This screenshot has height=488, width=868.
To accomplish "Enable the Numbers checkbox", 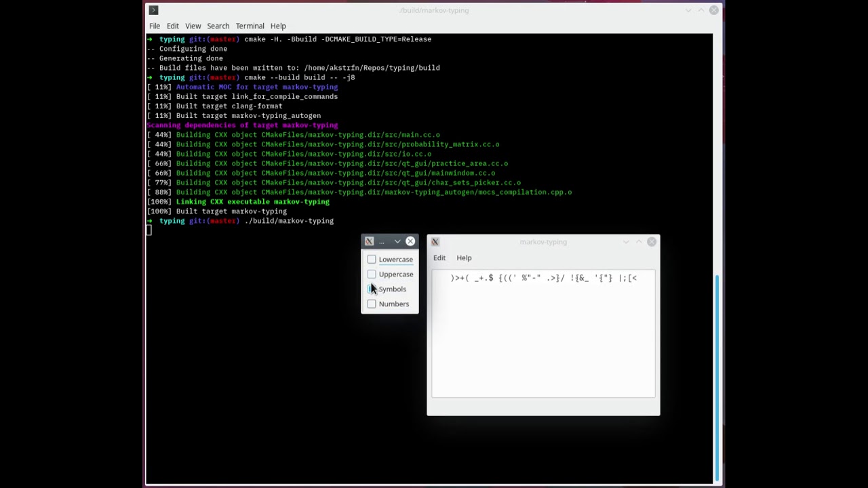I will [372, 304].
